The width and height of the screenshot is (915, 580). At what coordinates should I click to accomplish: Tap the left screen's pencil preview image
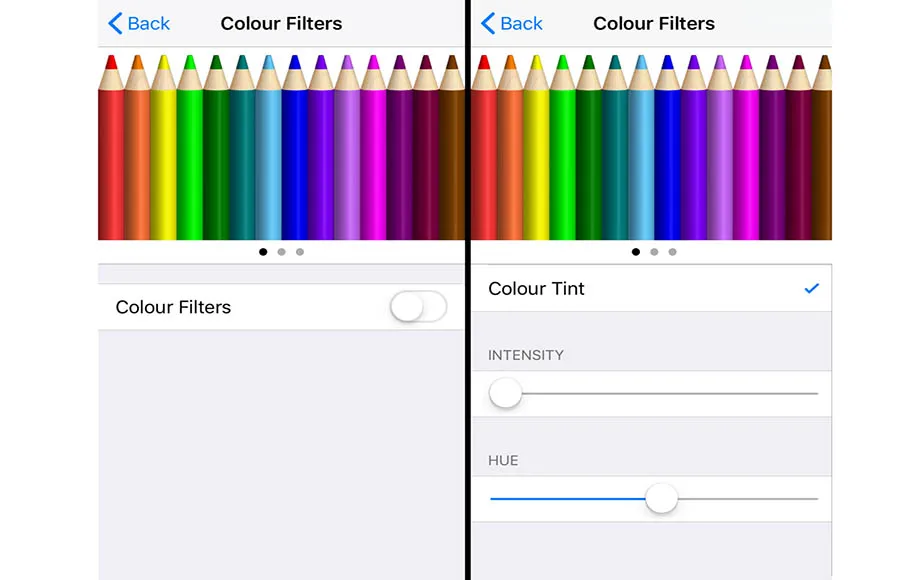(281, 146)
